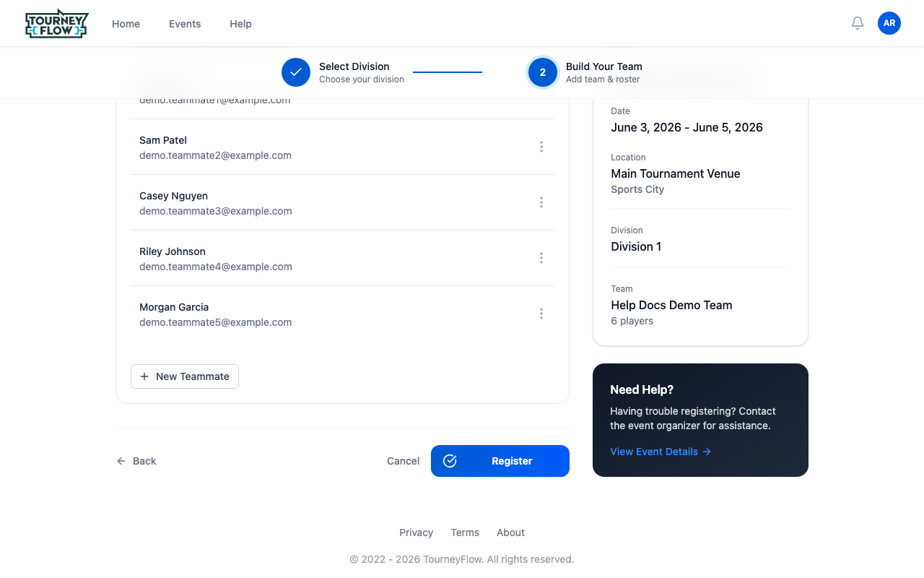Viewport: 924px width, 578px height.
Task: Select the Casey Nguyen name
Action: pyautogui.click(x=173, y=196)
